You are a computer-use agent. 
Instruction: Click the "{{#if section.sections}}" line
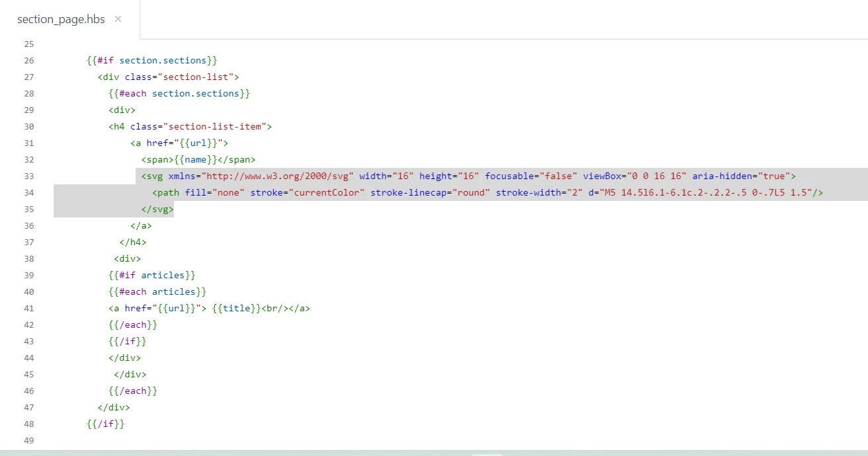click(152, 61)
